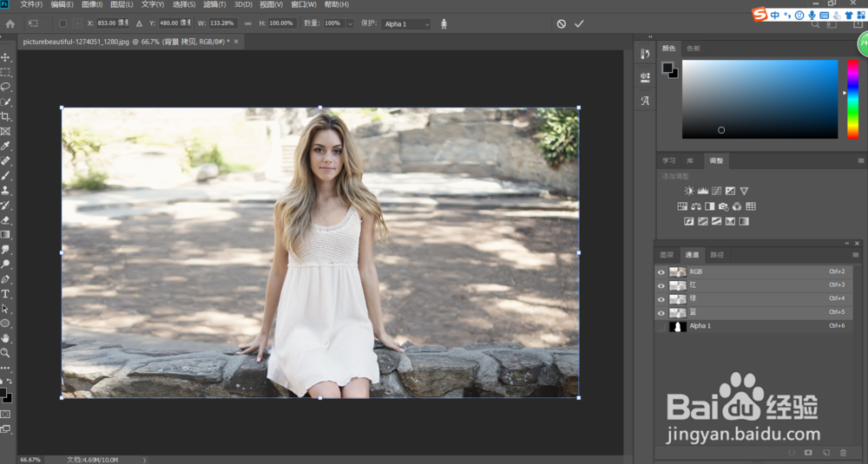Select the Crop tool
The height and width of the screenshot is (464, 868).
(x=5, y=117)
